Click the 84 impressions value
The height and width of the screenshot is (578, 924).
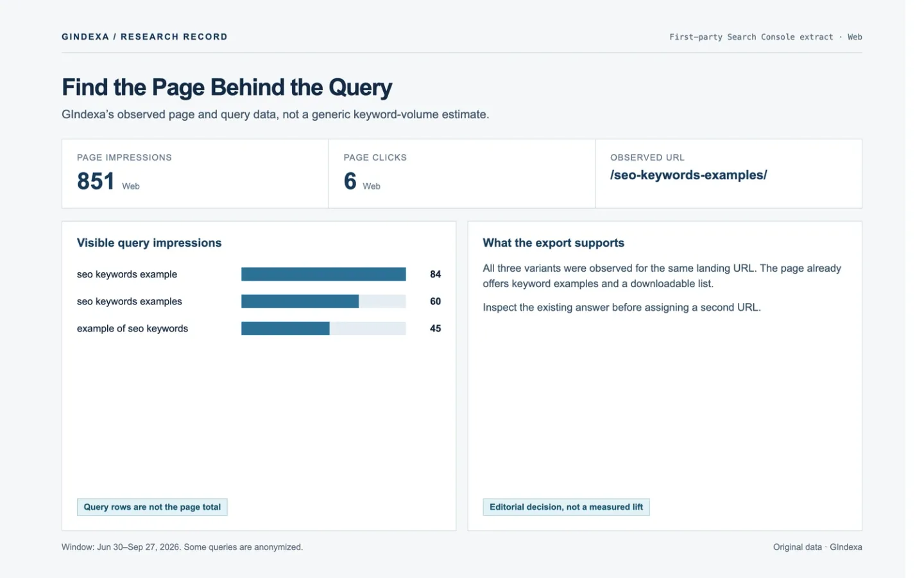pyautogui.click(x=435, y=274)
